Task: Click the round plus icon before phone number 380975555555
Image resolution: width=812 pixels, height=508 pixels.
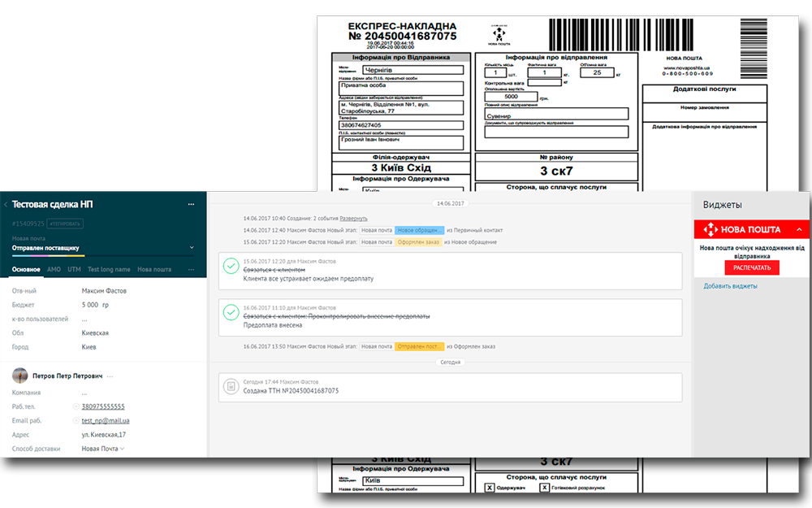Action: pyautogui.click(x=76, y=406)
